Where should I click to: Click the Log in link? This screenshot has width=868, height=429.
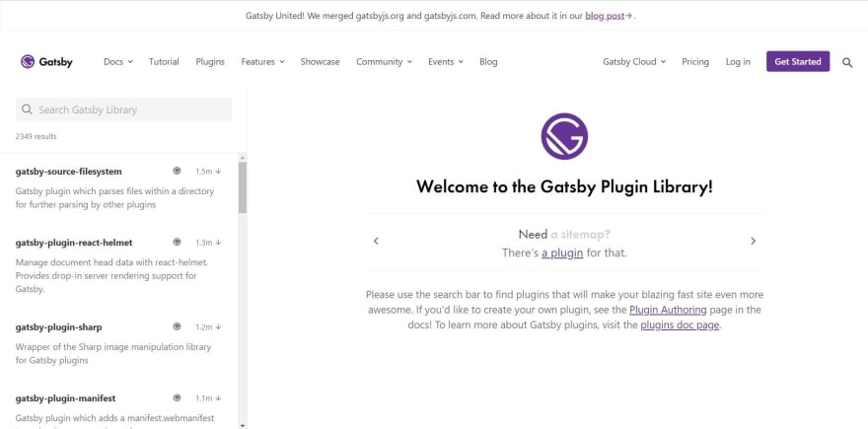738,62
